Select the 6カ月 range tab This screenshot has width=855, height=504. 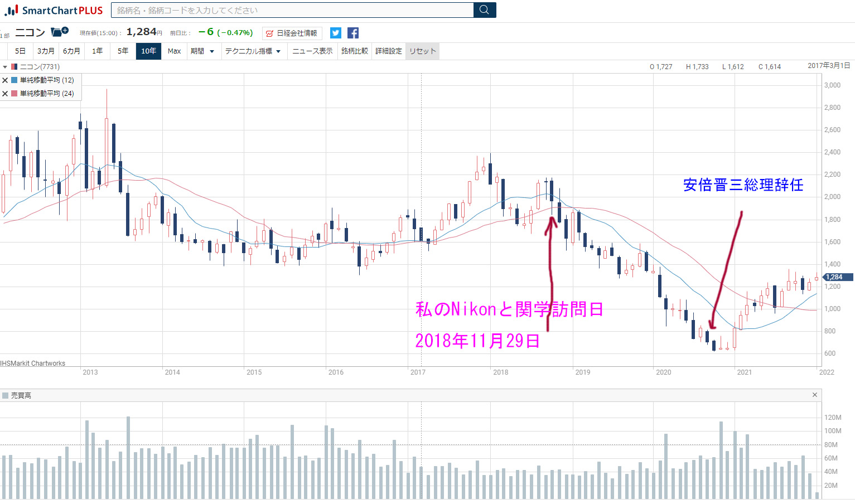click(71, 51)
